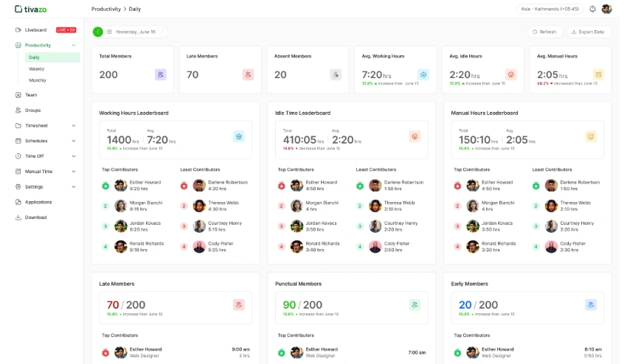
Task: Click the Total Members purple icon
Action: [160, 74]
